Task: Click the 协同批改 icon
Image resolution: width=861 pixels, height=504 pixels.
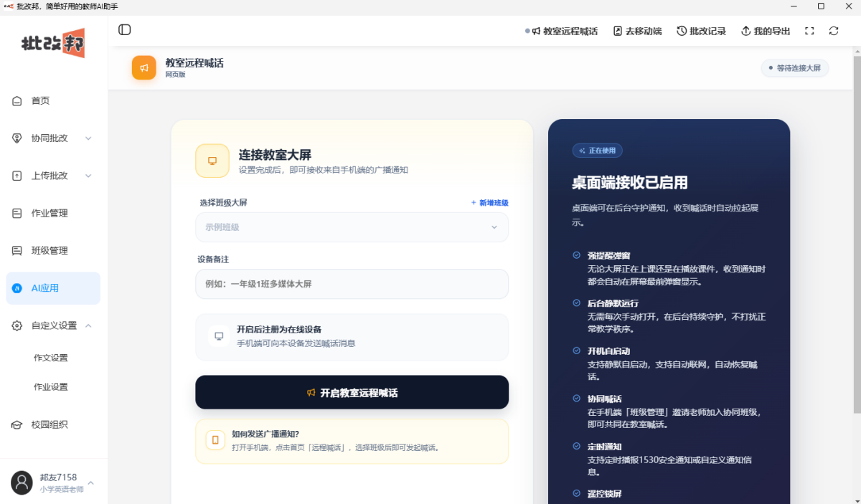Action: coord(17,138)
